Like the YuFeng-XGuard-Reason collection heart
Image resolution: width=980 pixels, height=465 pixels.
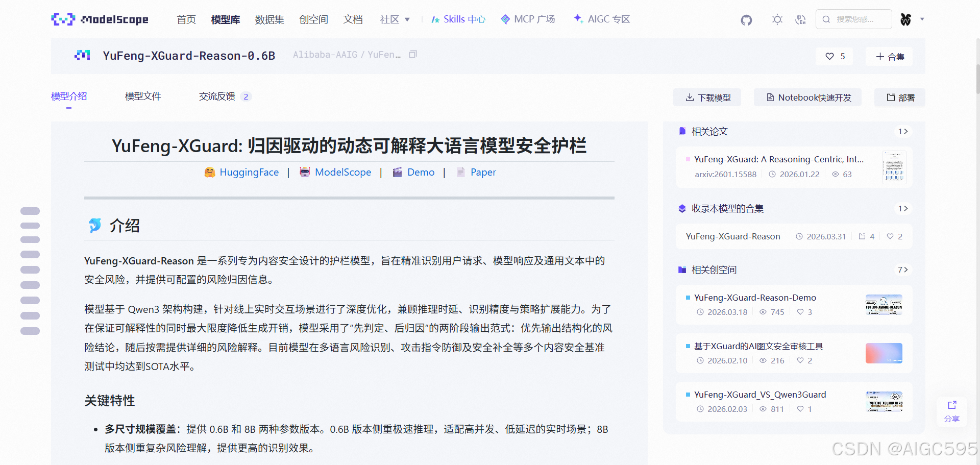[x=890, y=236]
